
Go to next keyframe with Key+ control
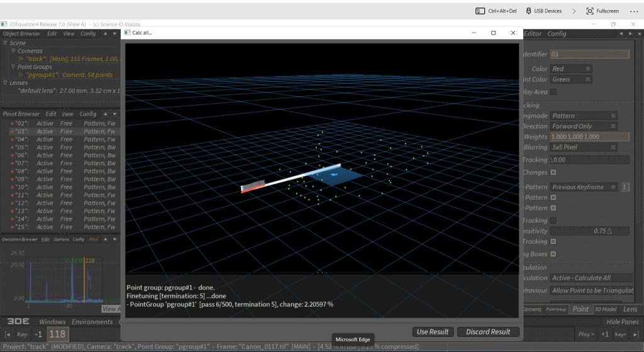click(x=620, y=334)
